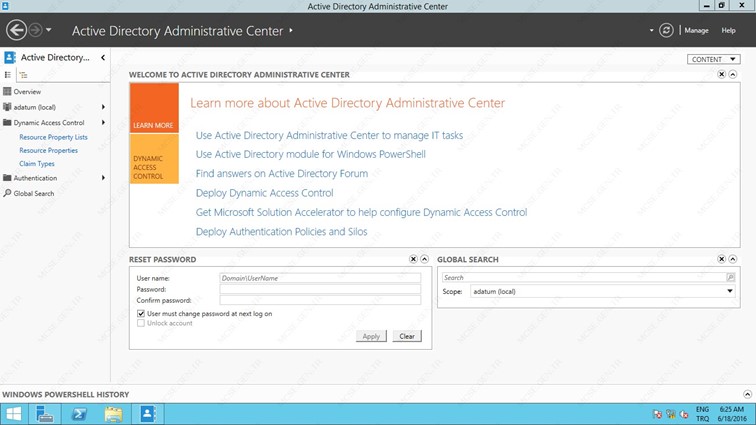Open 'Deploy Authentication Policies and Silos' link
This screenshot has width=756, height=425.
pyautogui.click(x=281, y=232)
